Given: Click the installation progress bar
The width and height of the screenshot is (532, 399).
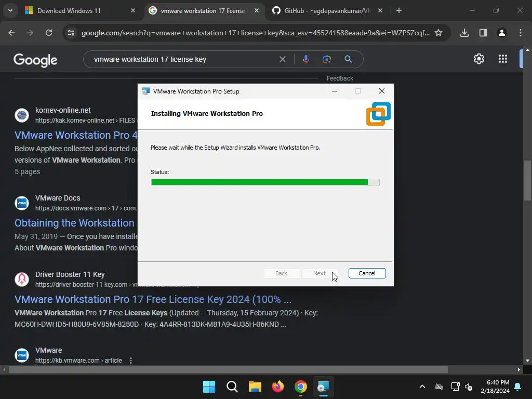Looking at the screenshot, I should (x=265, y=182).
